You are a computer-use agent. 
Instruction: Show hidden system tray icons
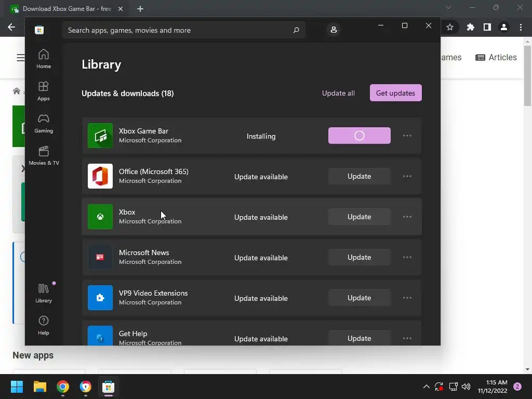coord(427,387)
